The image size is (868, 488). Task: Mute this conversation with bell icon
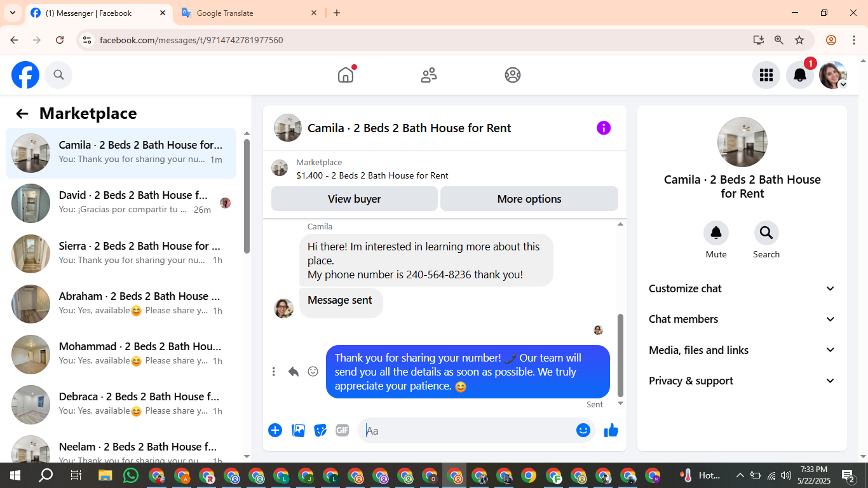(x=716, y=233)
